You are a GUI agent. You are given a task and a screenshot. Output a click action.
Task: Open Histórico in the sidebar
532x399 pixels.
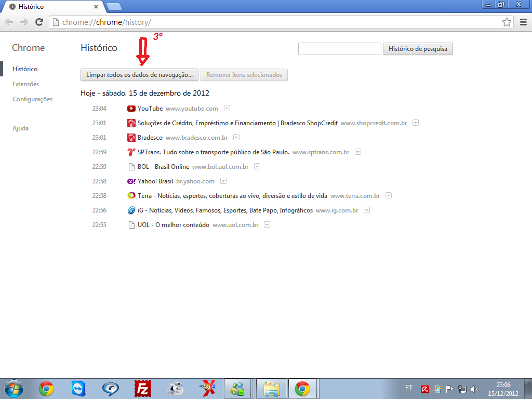tap(25, 69)
